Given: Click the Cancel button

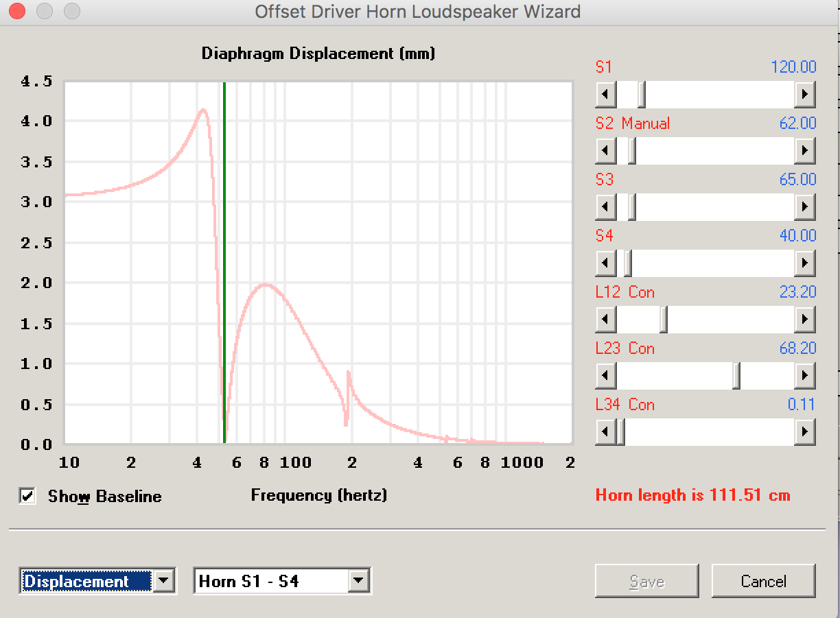Looking at the screenshot, I should pos(763,581).
